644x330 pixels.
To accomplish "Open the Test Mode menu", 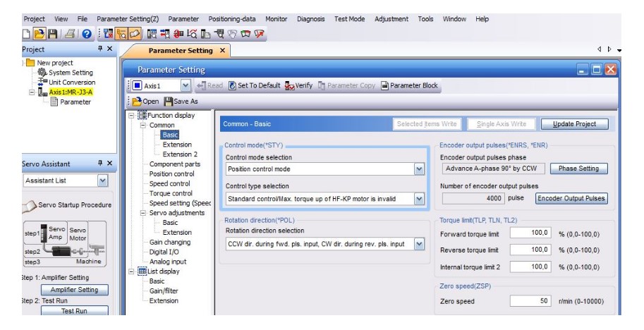I will pyautogui.click(x=349, y=19).
